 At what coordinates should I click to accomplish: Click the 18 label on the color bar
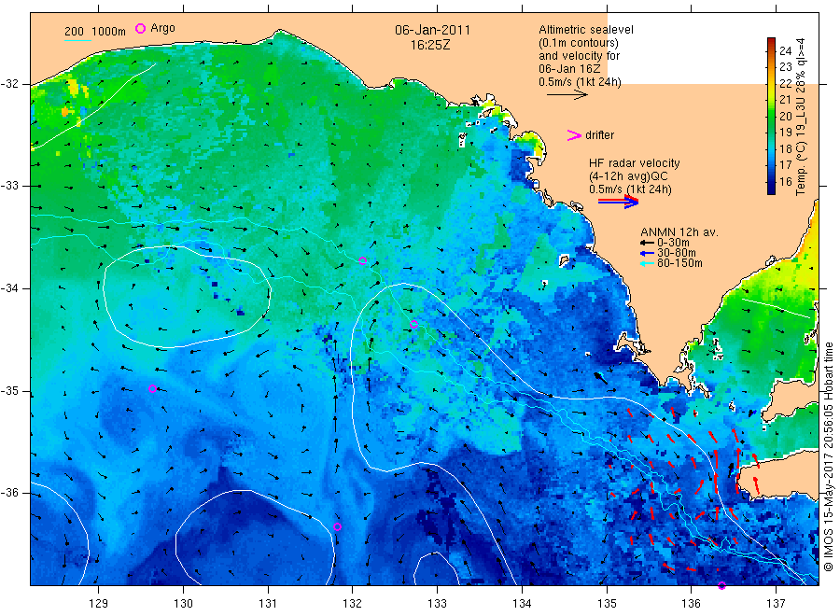click(x=785, y=149)
